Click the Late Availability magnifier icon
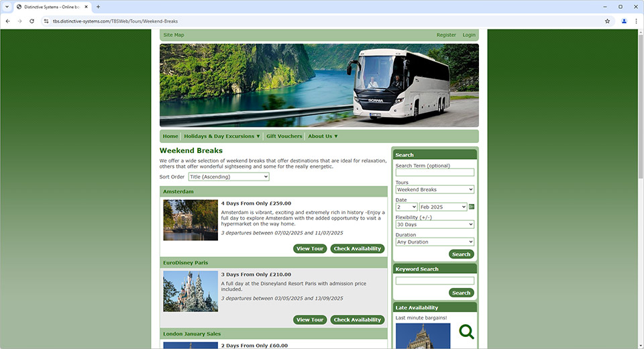Screen dimensions: 644x349 coord(466,332)
